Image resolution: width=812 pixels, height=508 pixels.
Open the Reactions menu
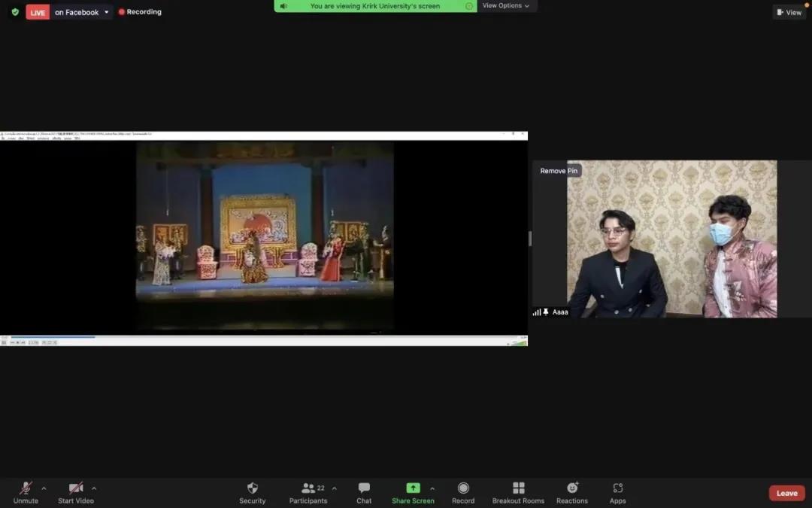(x=571, y=493)
